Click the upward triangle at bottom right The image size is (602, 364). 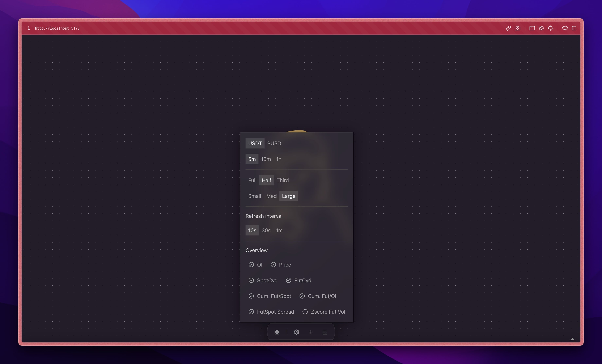click(x=572, y=339)
